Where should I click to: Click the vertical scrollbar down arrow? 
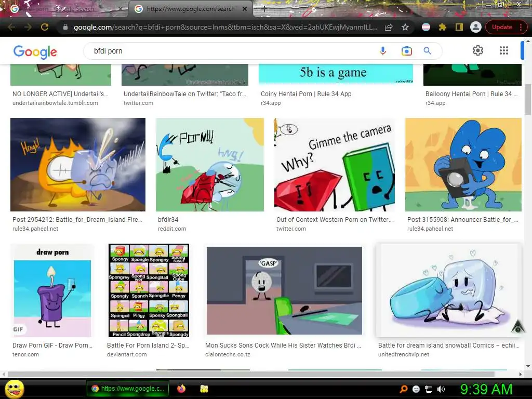click(528, 366)
